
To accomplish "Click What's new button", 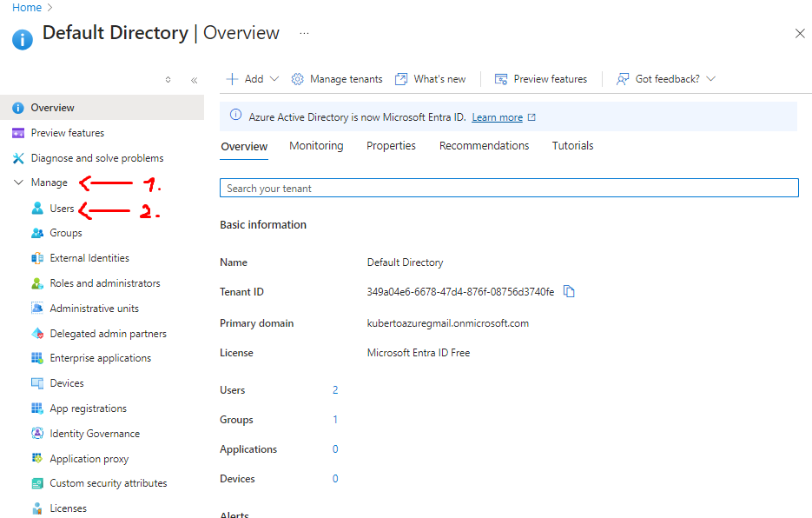I will click(431, 79).
